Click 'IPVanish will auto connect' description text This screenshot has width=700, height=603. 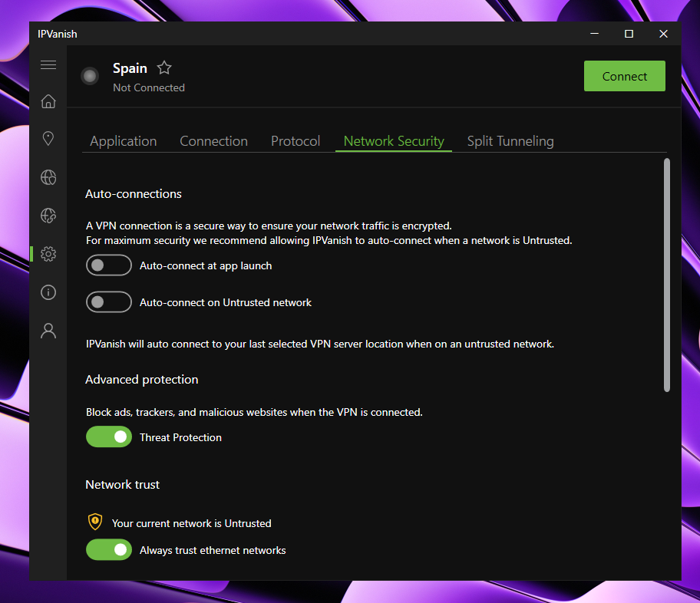point(319,344)
